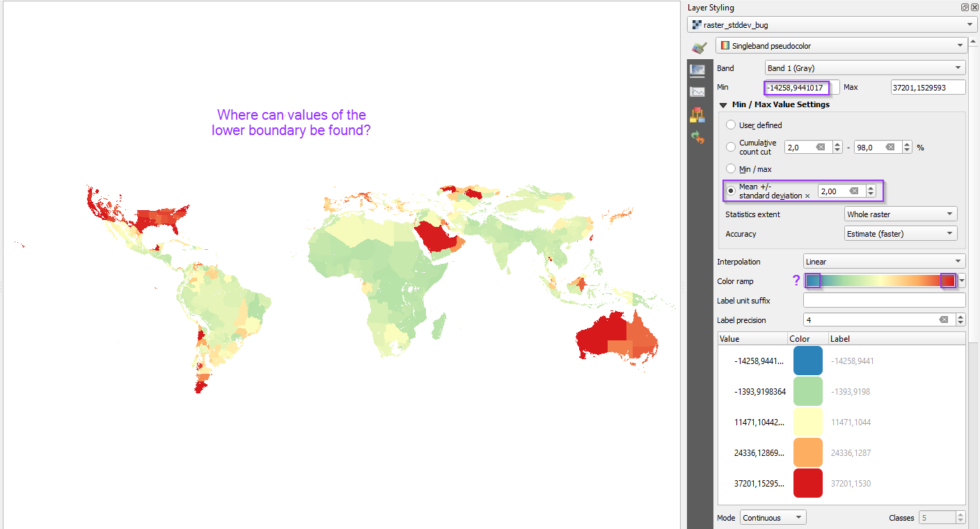Open the Band 1 (Gray) dropdown
Screen dimensions: 980x529
tap(864, 68)
